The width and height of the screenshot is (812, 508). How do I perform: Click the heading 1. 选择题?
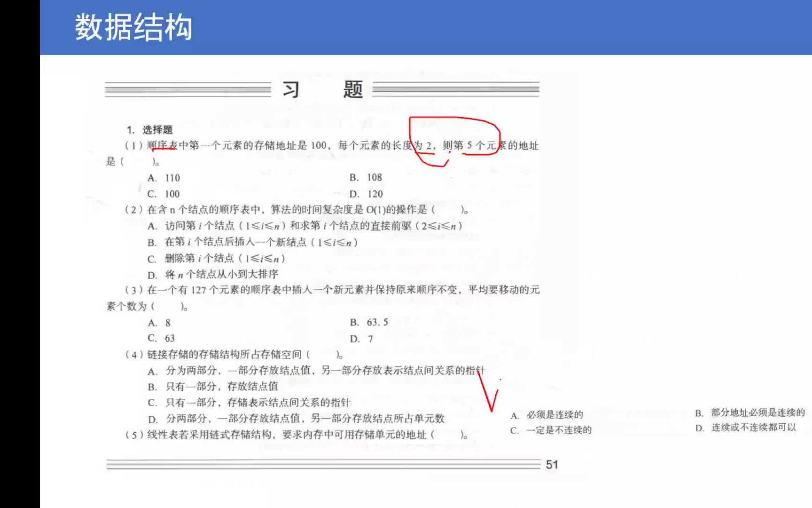click(149, 130)
